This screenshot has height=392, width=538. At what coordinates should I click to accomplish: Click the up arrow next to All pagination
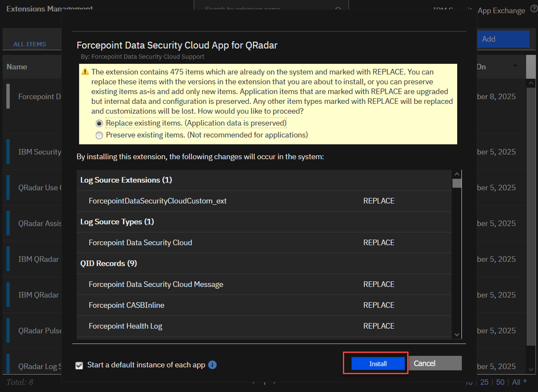525,382
